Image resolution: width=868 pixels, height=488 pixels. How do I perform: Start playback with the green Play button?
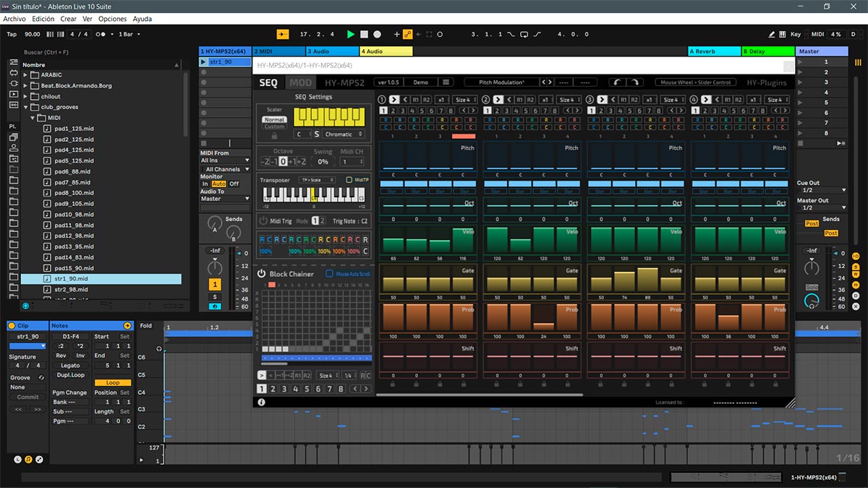tap(351, 34)
